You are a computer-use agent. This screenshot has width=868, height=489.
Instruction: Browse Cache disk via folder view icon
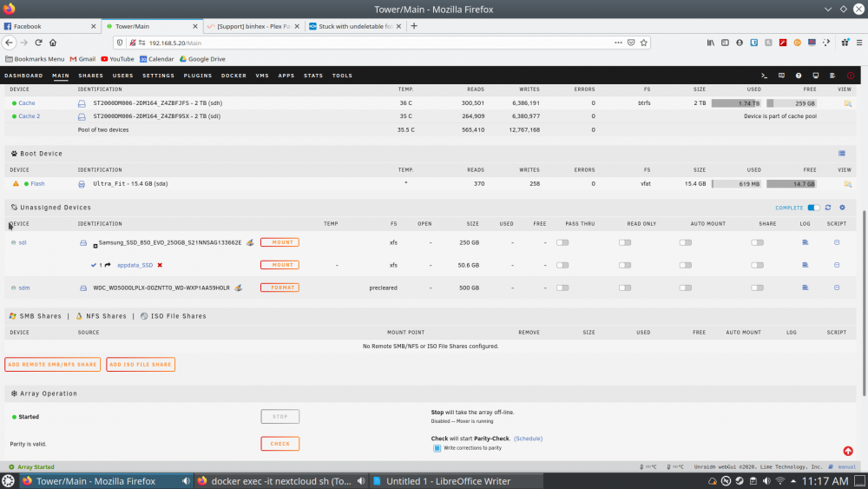coord(847,103)
